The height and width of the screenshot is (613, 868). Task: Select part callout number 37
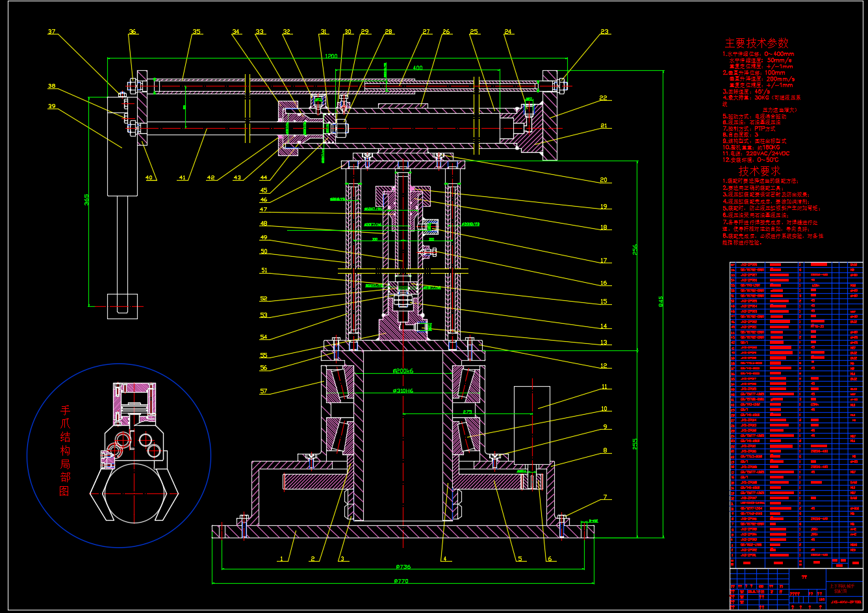[x=52, y=31]
